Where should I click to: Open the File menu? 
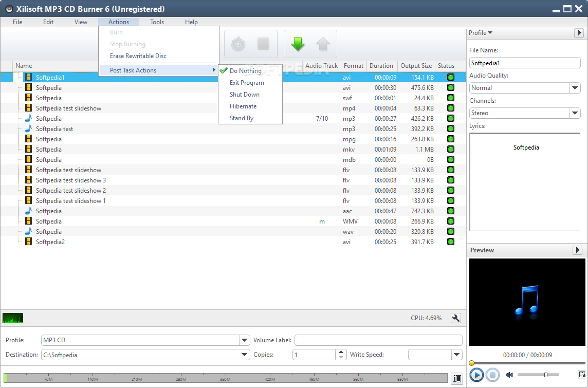(17, 22)
